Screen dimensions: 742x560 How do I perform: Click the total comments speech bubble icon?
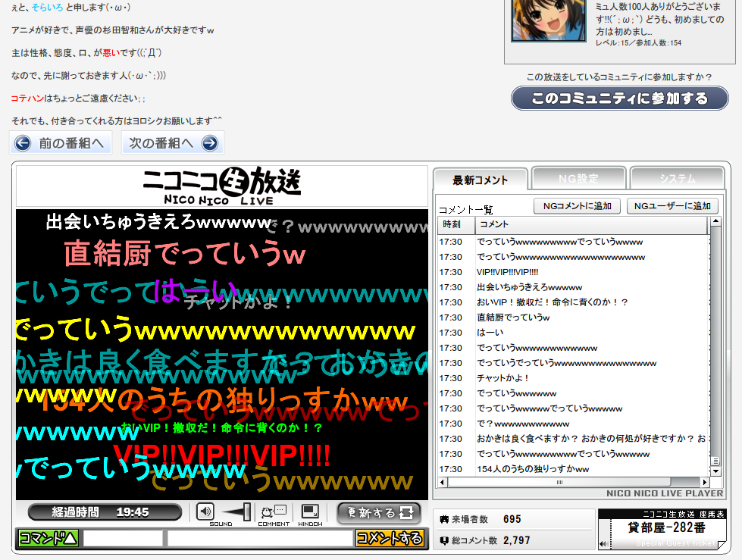444,540
